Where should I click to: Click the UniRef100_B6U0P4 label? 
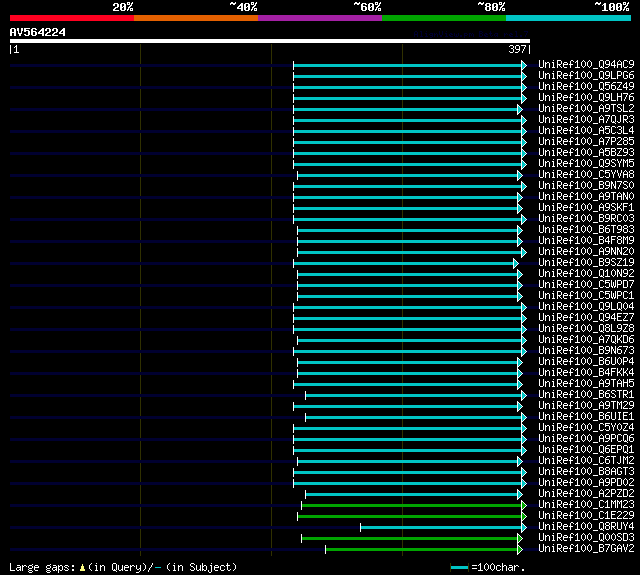pyautogui.click(x=586, y=362)
